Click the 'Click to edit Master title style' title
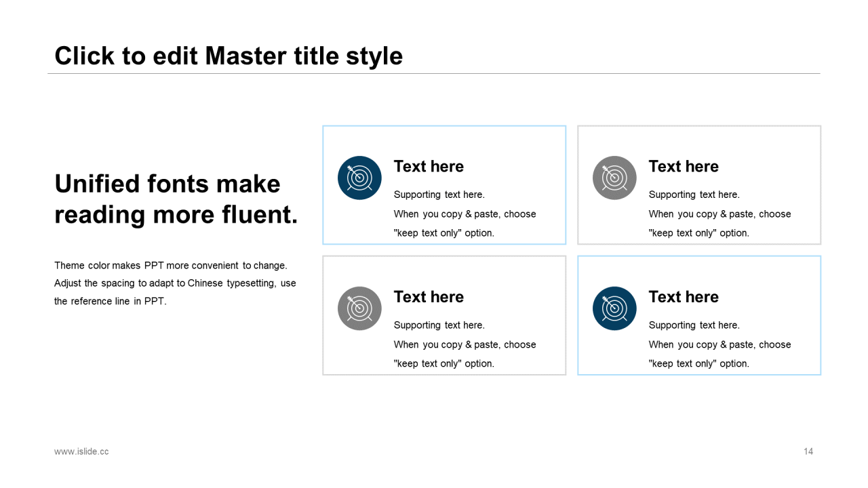Viewport: 868px width, 488px height. pos(229,56)
